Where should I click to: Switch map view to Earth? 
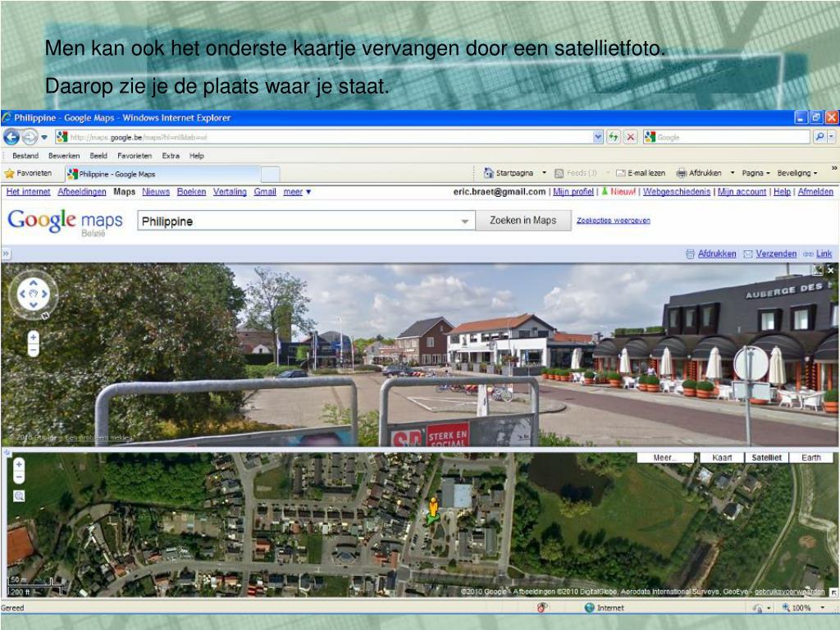pyautogui.click(x=811, y=458)
